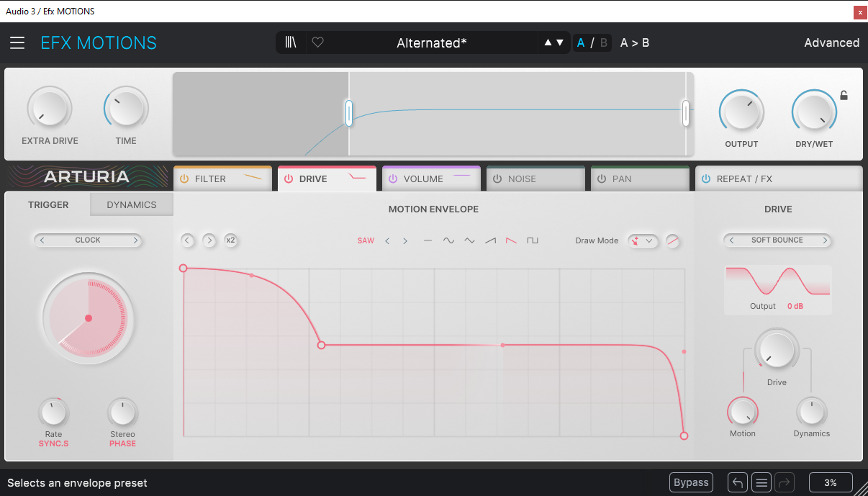Screen dimensions: 868x496
Task: Select the sine wave envelope shape
Action: click(x=448, y=240)
